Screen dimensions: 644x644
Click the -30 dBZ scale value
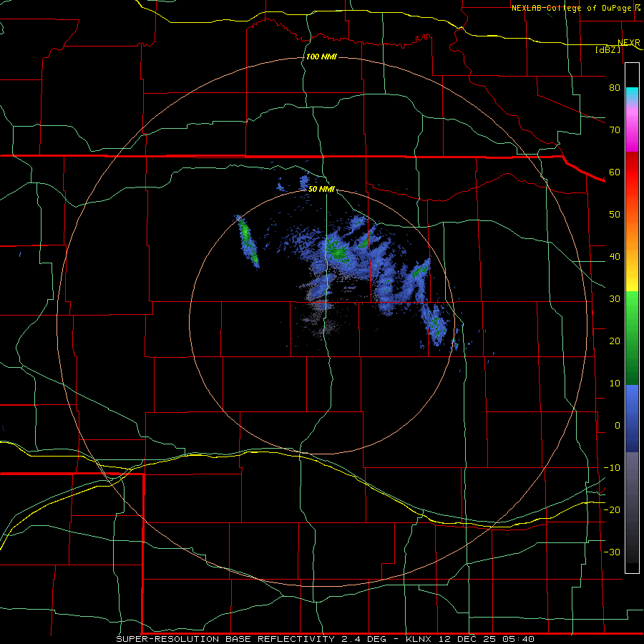(612, 552)
